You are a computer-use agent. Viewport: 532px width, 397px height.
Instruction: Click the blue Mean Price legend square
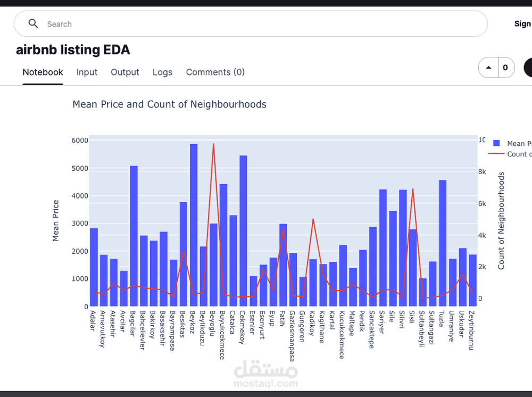point(497,143)
